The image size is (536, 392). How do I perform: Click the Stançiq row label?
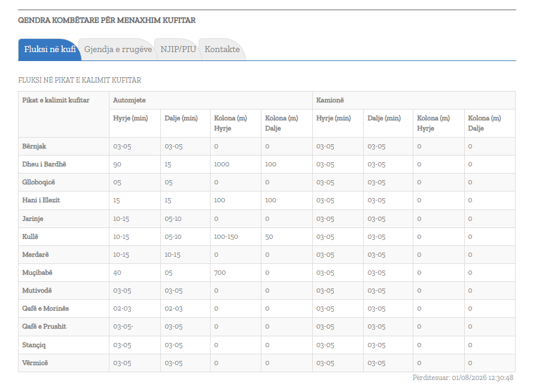point(34,345)
